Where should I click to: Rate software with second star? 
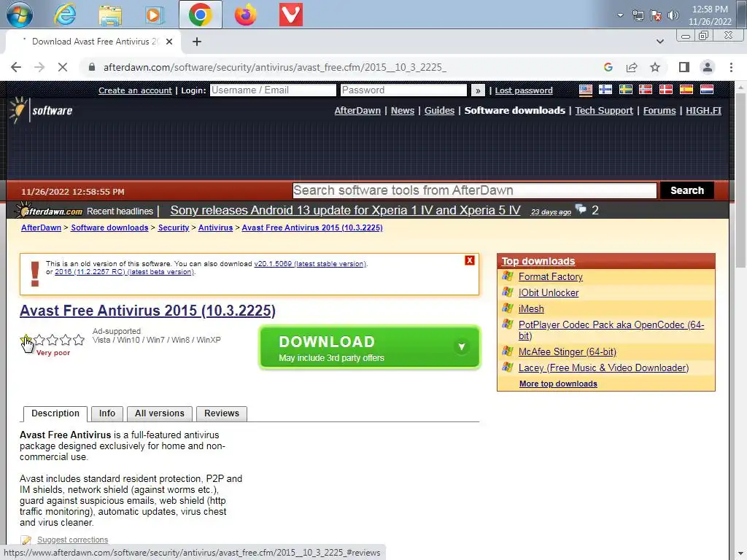[39, 340]
